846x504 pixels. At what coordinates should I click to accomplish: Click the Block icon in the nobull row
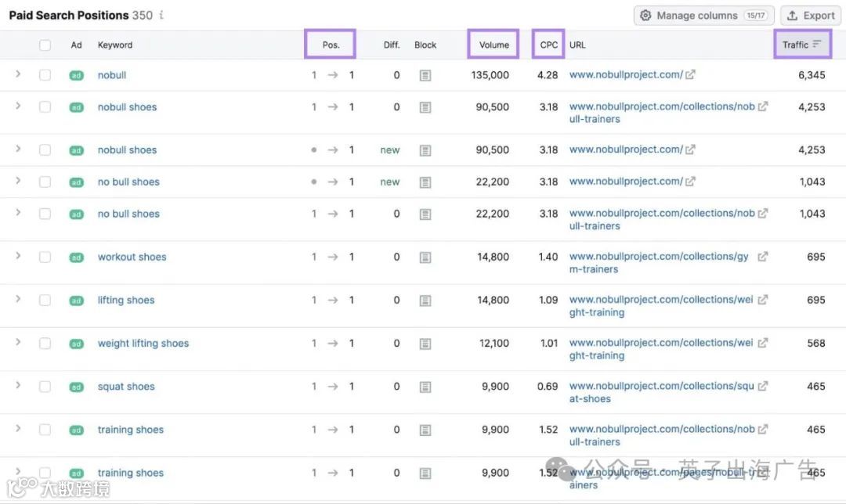425,75
